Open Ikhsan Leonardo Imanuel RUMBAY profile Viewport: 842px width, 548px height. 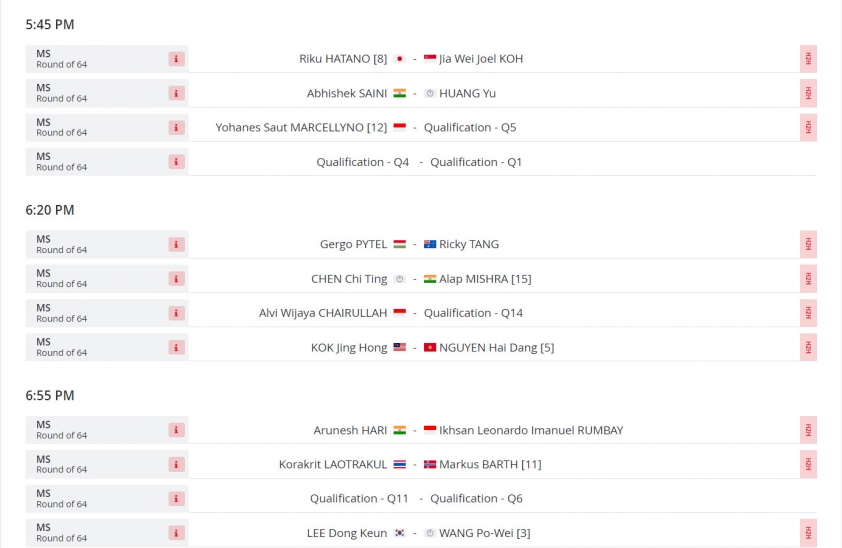[531, 430]
